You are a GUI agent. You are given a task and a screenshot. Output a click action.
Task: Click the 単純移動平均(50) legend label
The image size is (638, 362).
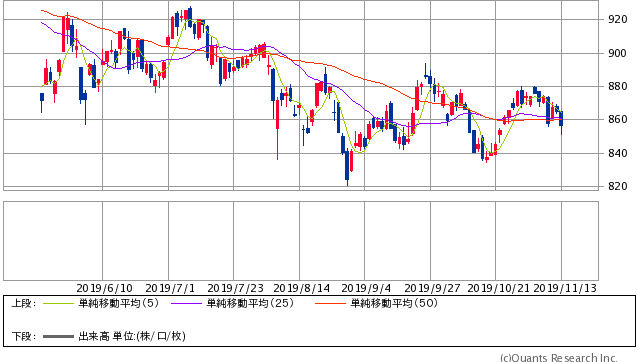(394, 303)
